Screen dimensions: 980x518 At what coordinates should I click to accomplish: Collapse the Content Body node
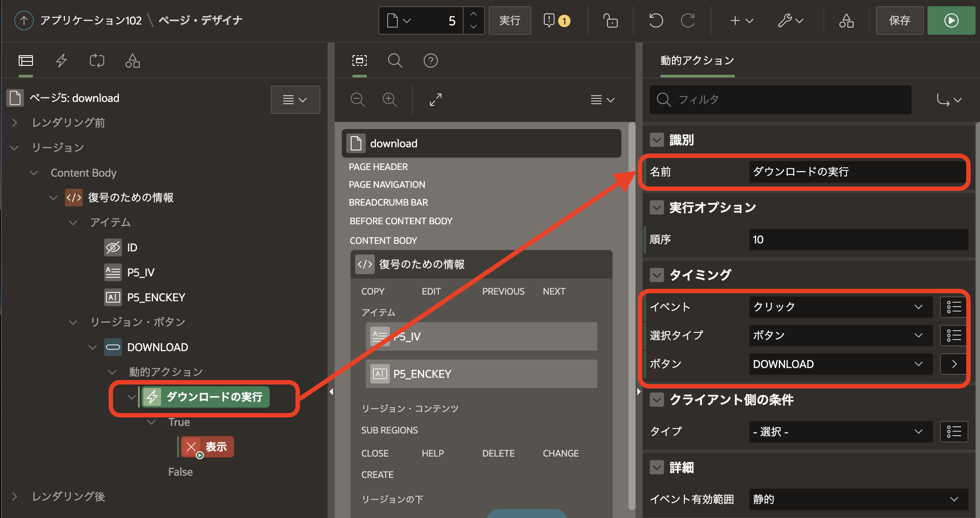pyautogui.click(x=34, y=173)
